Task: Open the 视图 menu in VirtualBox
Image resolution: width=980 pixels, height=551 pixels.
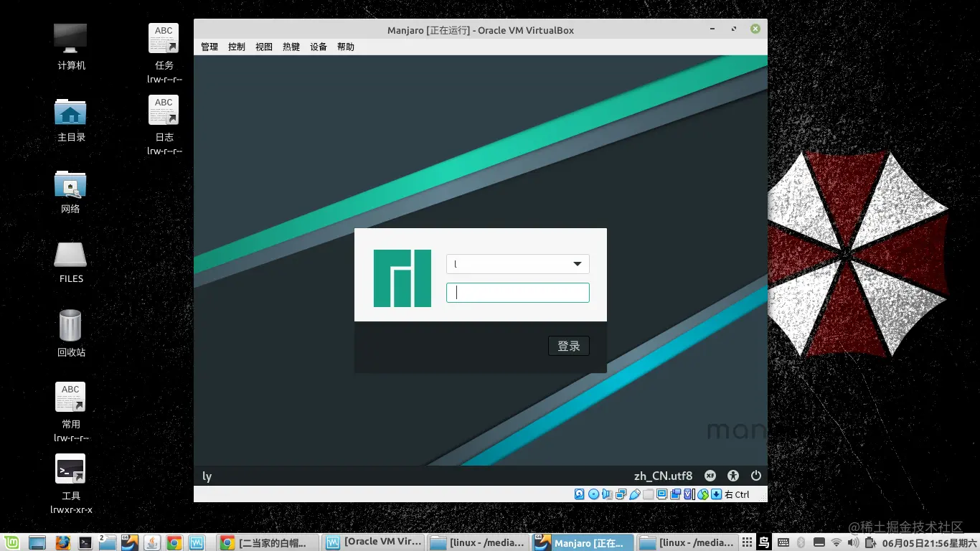Action: pos(264,47)
